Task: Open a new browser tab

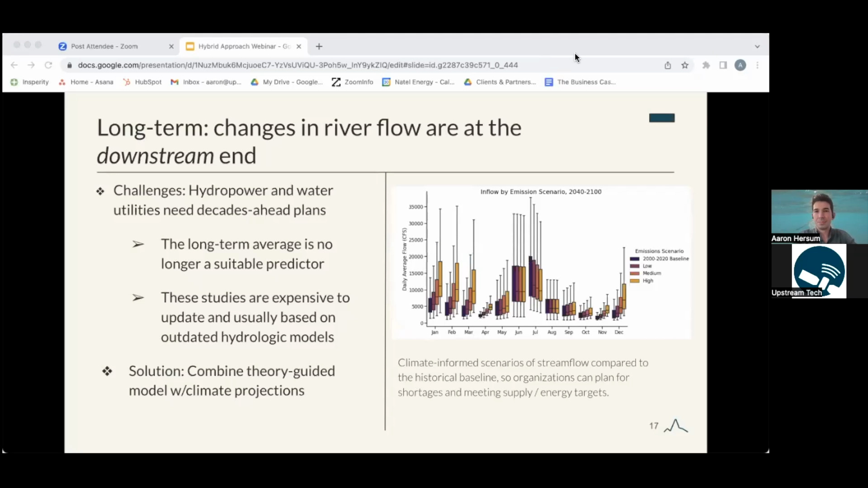Action: tap(319, 46)
